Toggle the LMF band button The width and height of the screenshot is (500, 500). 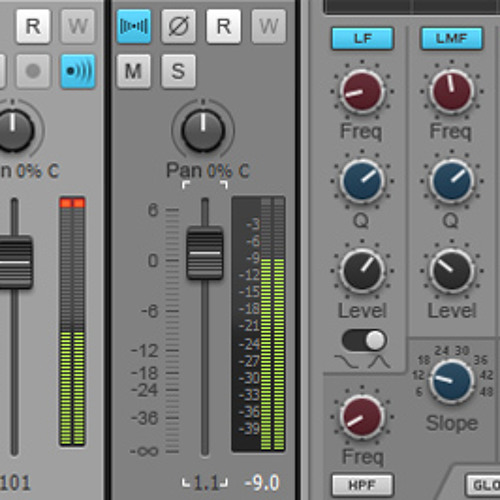coord(452,39)
